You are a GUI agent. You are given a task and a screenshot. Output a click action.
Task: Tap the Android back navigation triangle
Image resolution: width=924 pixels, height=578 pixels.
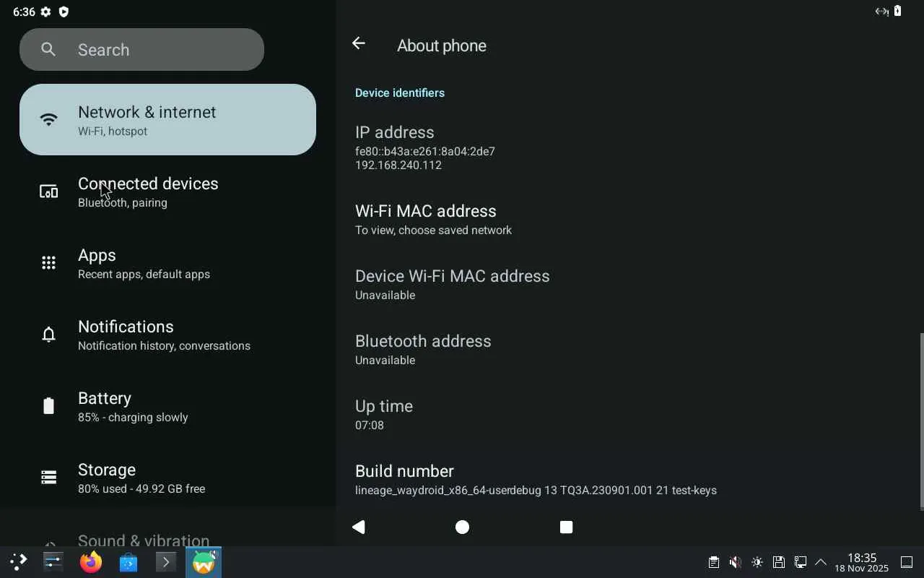coord(359,527)
